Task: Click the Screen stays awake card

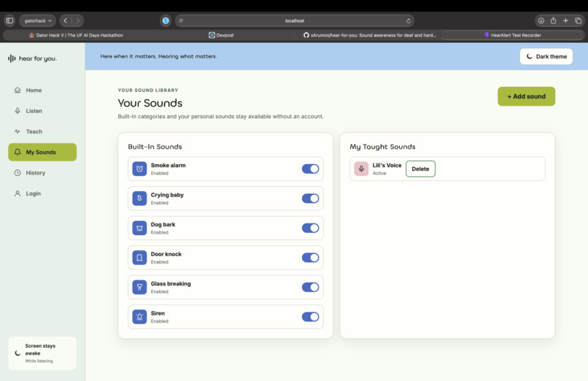Action: (x=42, y=353)
